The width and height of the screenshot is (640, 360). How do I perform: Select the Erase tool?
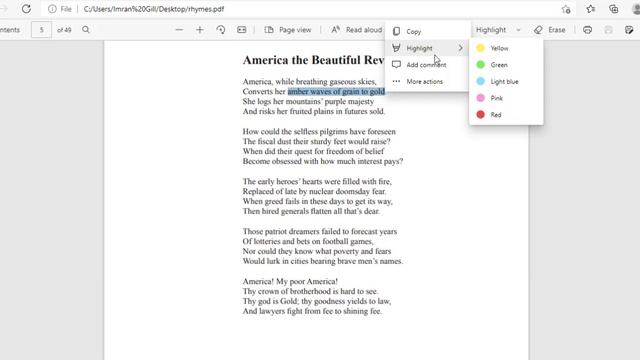550,30
